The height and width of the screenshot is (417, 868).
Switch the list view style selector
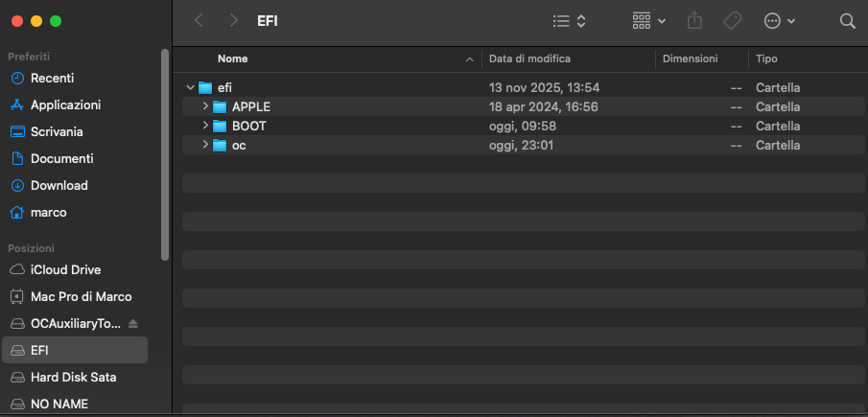(570, 20)
